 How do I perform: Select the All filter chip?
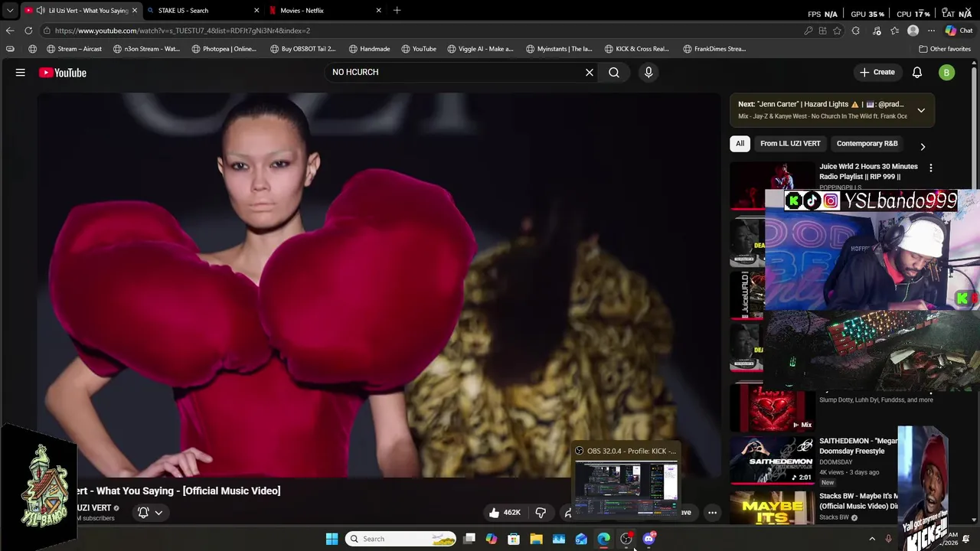740,143
